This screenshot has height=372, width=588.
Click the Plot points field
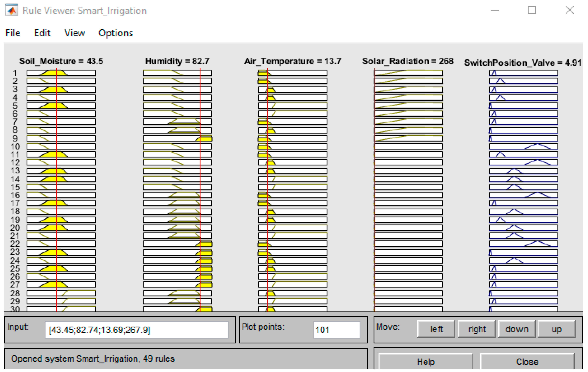coord(337,330)
